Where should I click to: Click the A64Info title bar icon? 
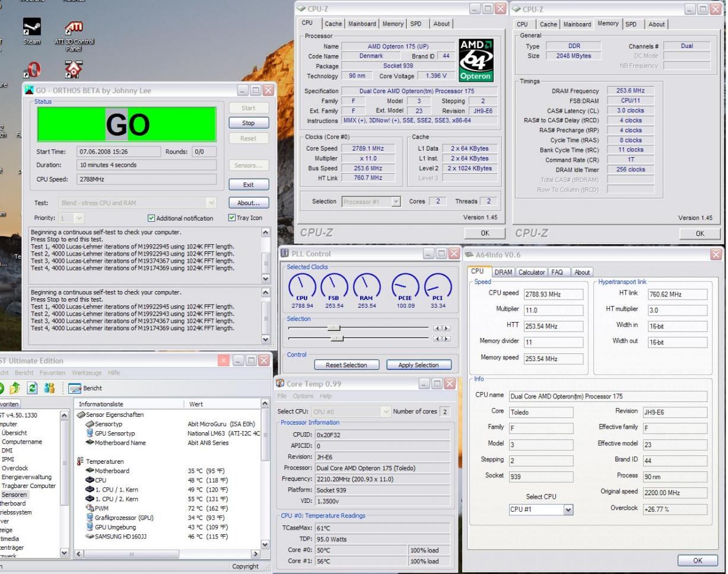pyautogui.click(x=470, y=254)
